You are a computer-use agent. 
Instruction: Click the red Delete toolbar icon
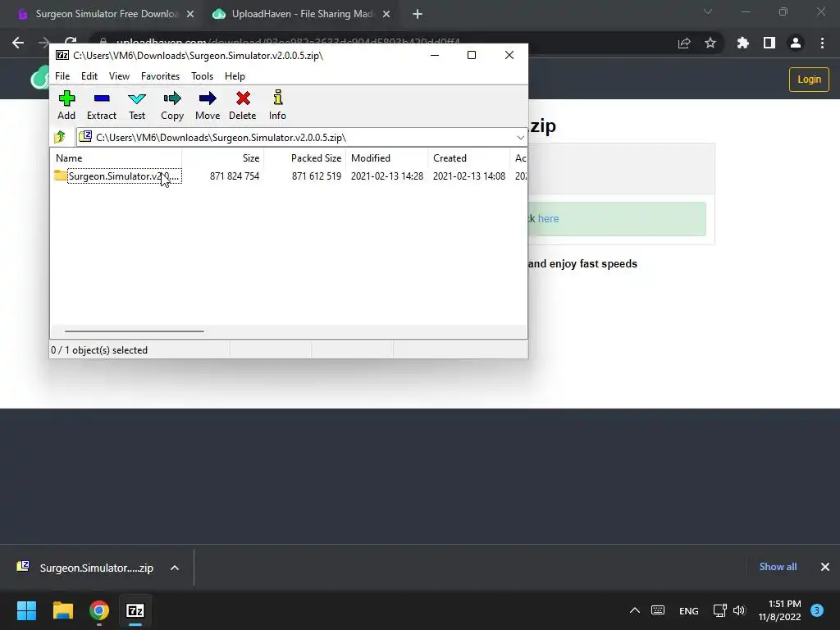(243, 106)
